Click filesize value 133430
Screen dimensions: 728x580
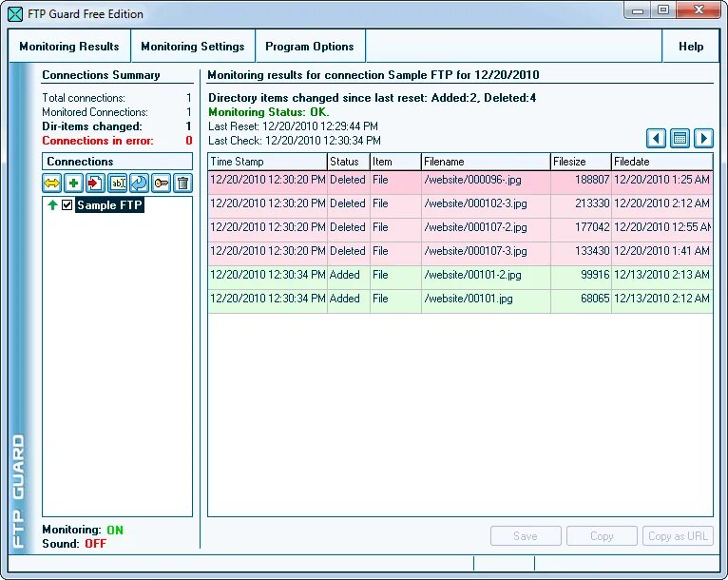coord(592,251)
